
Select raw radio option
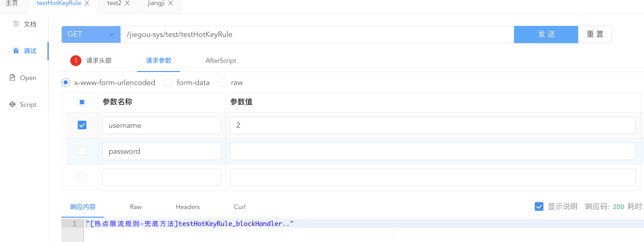point(222,82)
